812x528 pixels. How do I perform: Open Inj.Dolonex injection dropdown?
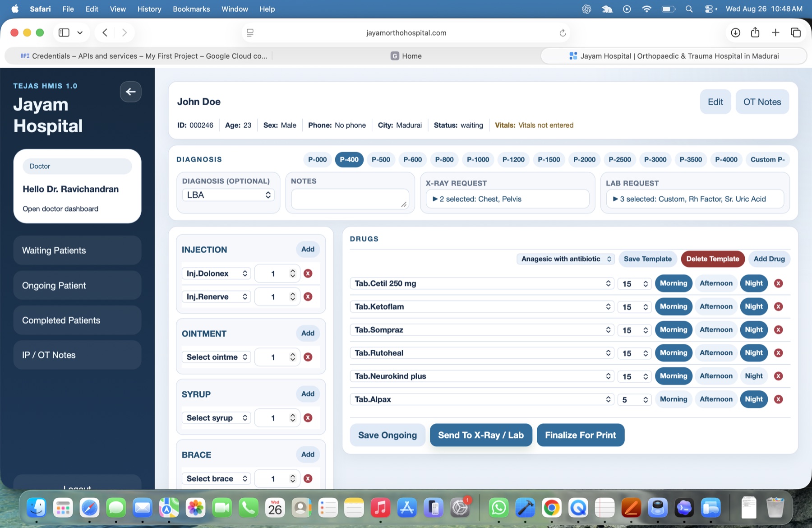pyautogui.click(x=217, y=273)
